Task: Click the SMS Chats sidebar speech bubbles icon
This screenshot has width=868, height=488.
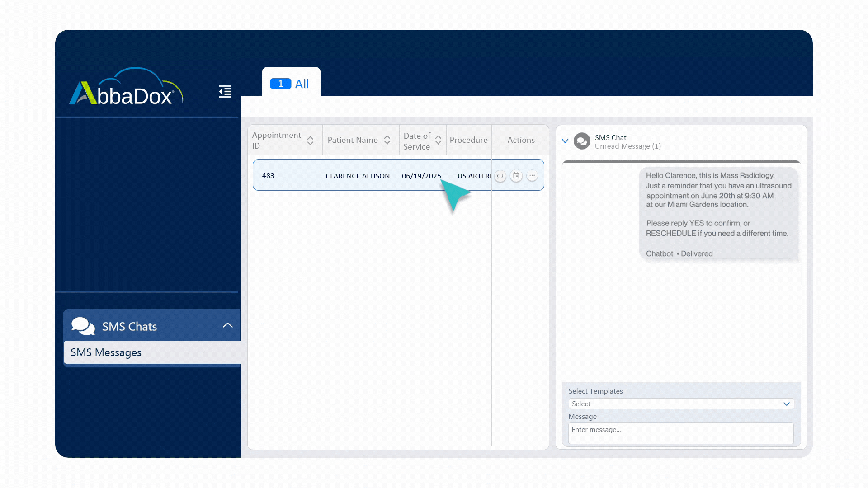Action: click(x=83, y=326)
